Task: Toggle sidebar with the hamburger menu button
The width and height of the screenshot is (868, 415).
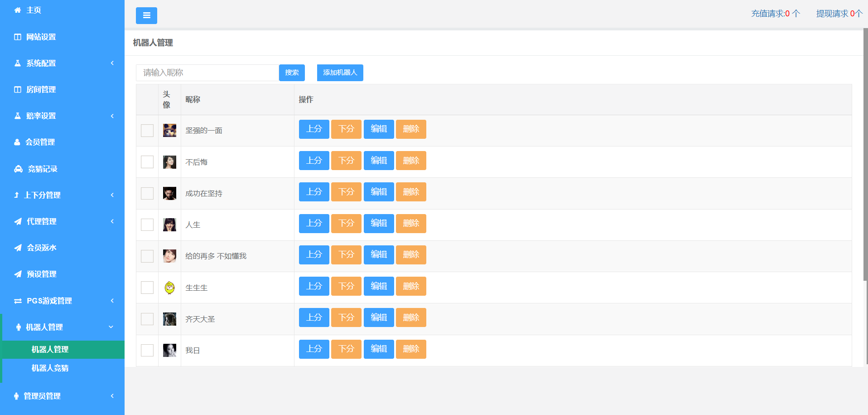Action: (146, 15)
